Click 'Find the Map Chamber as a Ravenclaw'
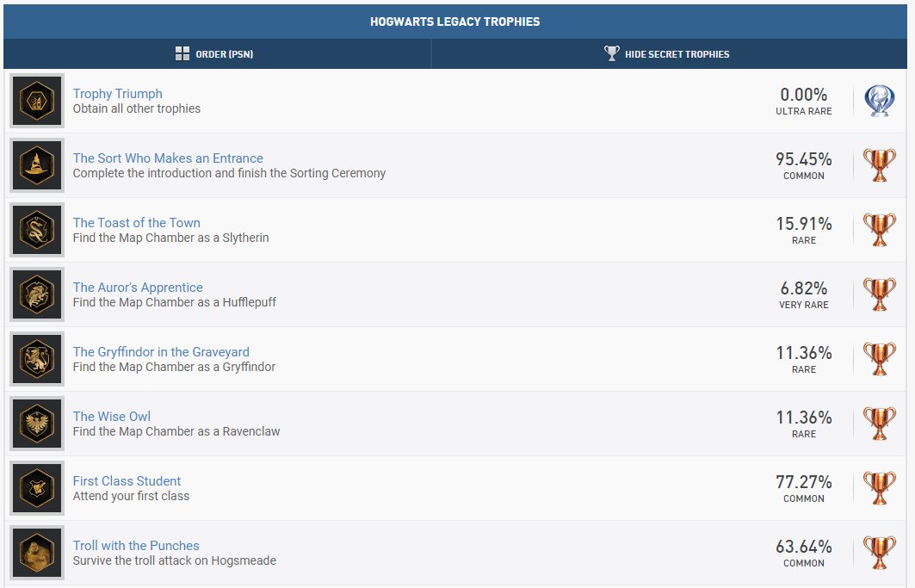 point(176,431)
